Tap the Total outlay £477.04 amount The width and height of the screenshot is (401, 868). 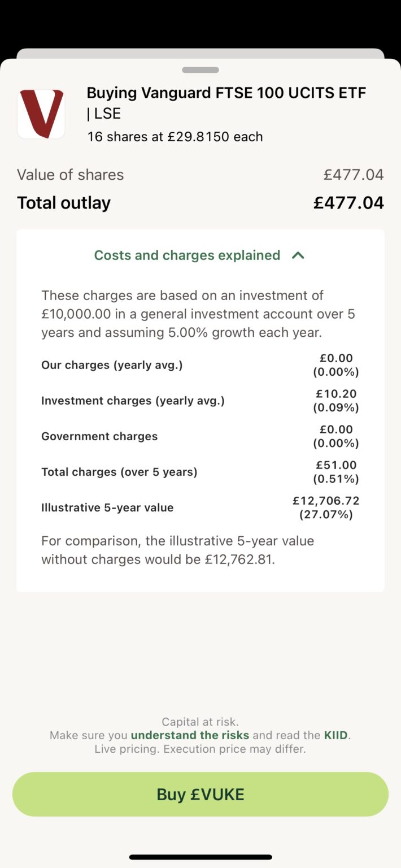tap(348, 203)
